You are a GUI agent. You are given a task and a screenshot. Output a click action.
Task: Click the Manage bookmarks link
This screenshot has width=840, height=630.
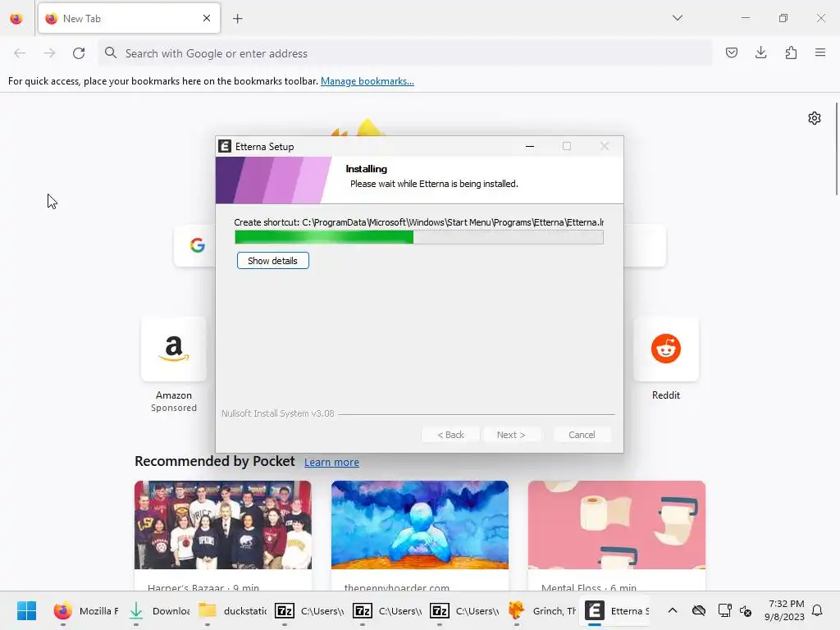point(367,81)
